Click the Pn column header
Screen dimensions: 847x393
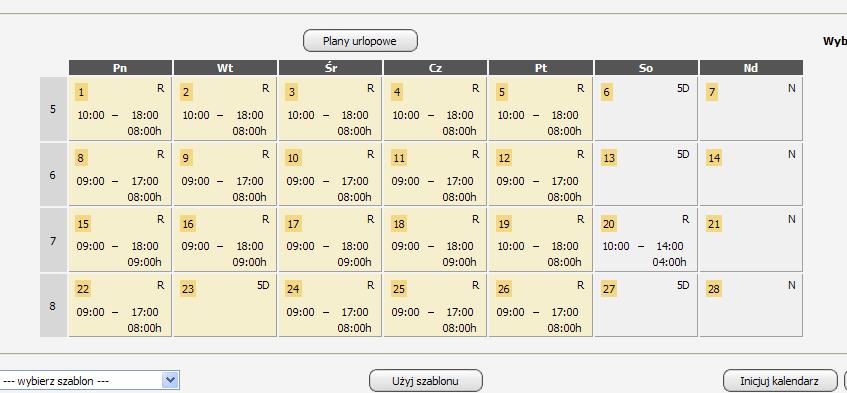[120, 68]
